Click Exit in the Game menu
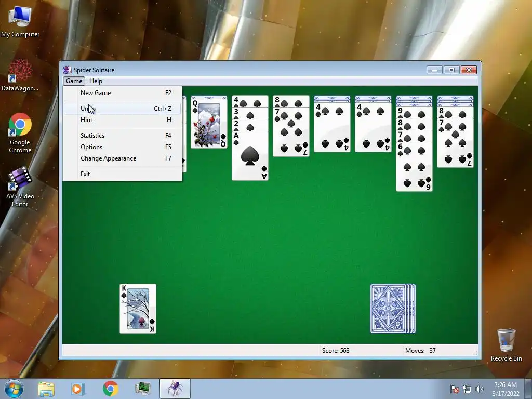The width and height of the screenshot is (532, 399). point(122,174)
